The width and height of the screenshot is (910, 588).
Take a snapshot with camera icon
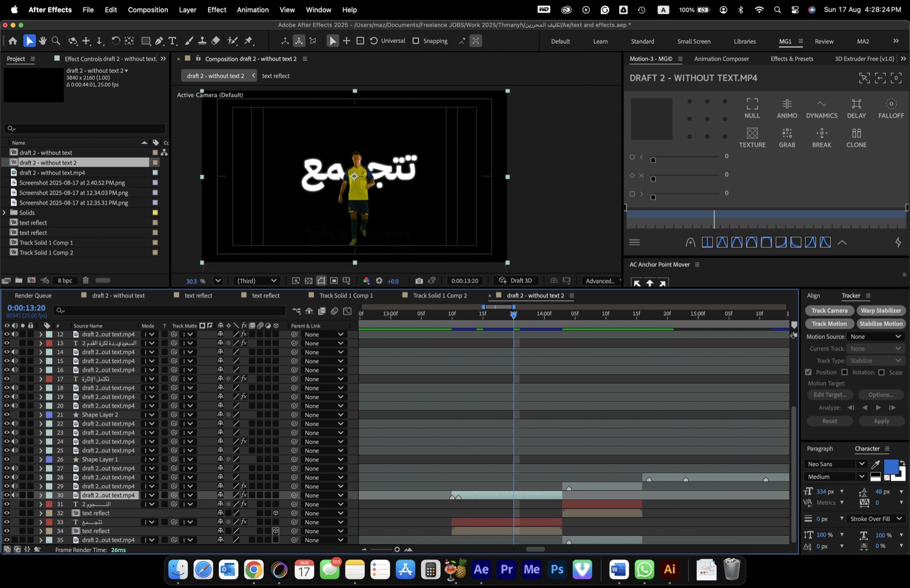click(x=419, y=281)
